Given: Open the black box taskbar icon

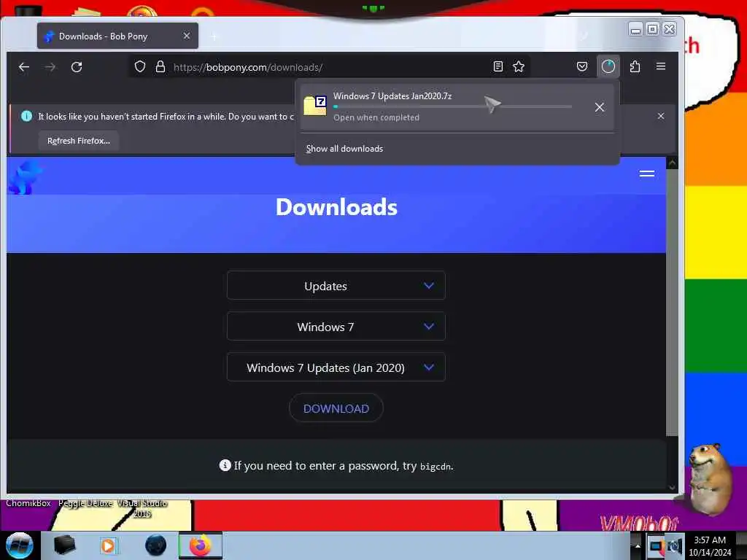Looking at the screenshot, I should click(x=64, y=545).
